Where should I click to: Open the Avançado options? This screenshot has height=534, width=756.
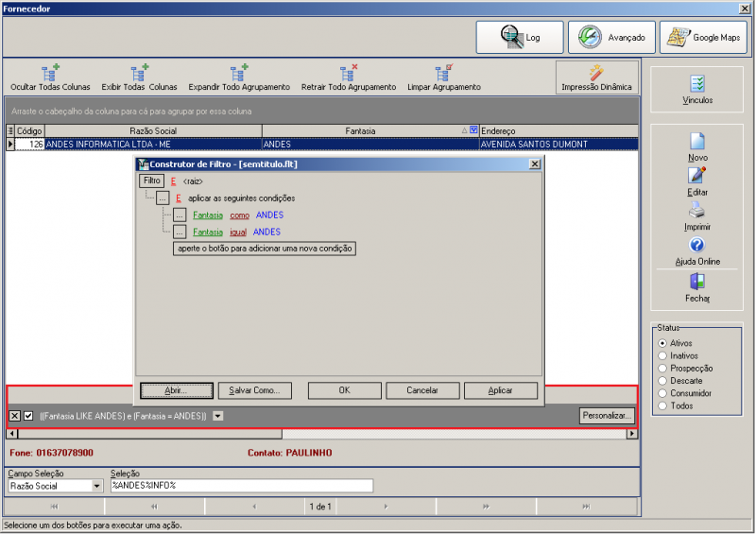[611, 37]
